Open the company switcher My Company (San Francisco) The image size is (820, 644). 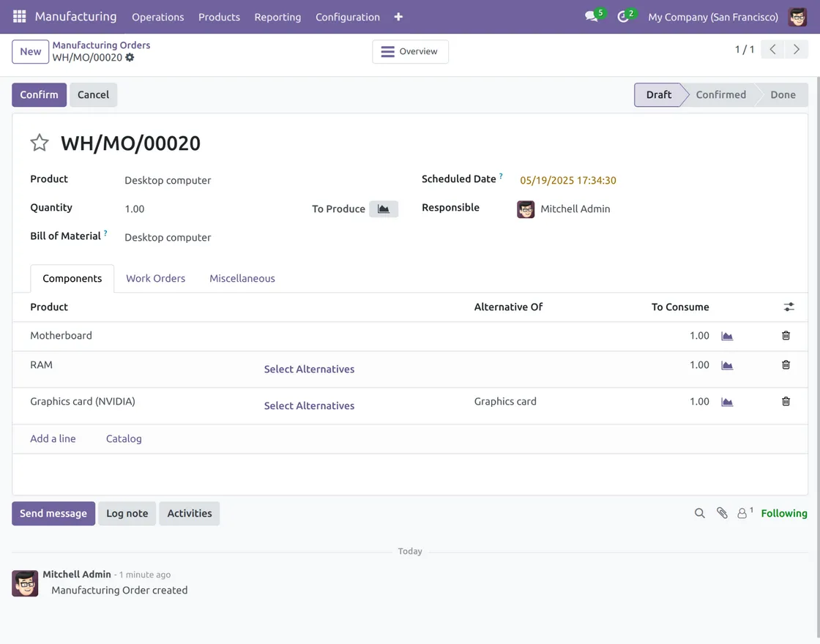pyautogui.click(x=713, y=17)
